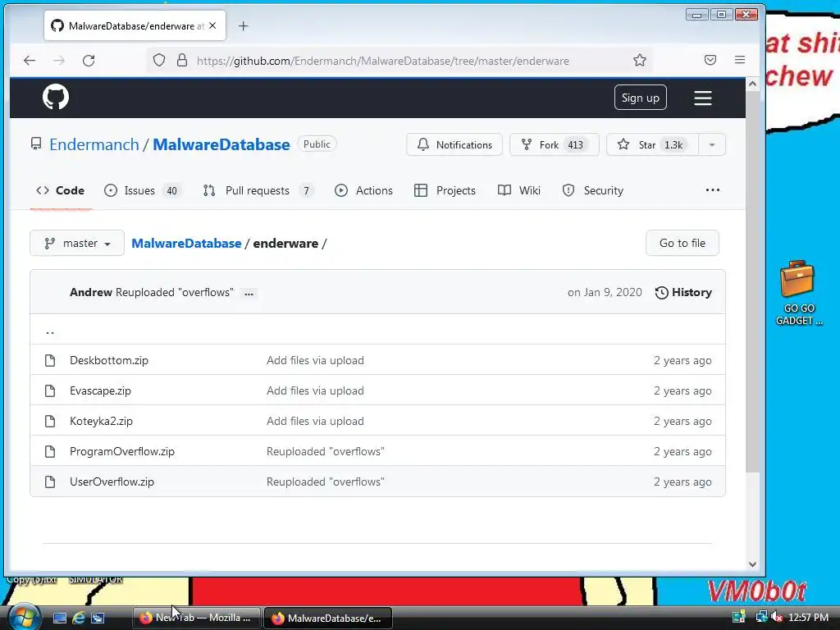Click the Andrew author link
This screenshot has height=630, width=840.
click(90, 293)
